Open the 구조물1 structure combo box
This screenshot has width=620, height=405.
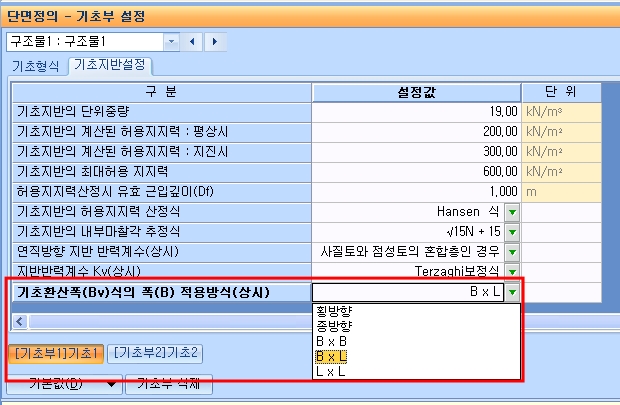pyautogui.click(x=172, y=42)
